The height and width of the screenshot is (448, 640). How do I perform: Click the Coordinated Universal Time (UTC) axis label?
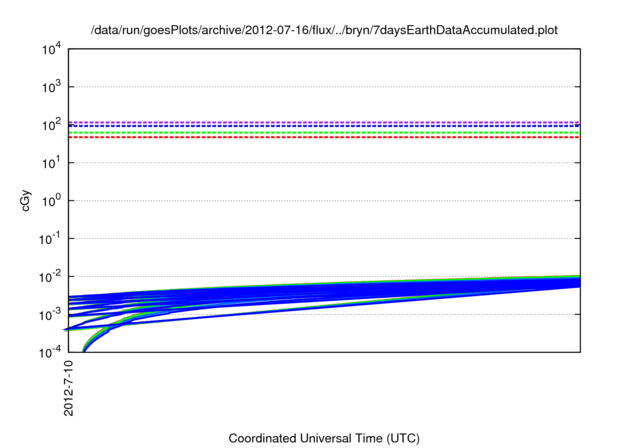coord(324,439)
